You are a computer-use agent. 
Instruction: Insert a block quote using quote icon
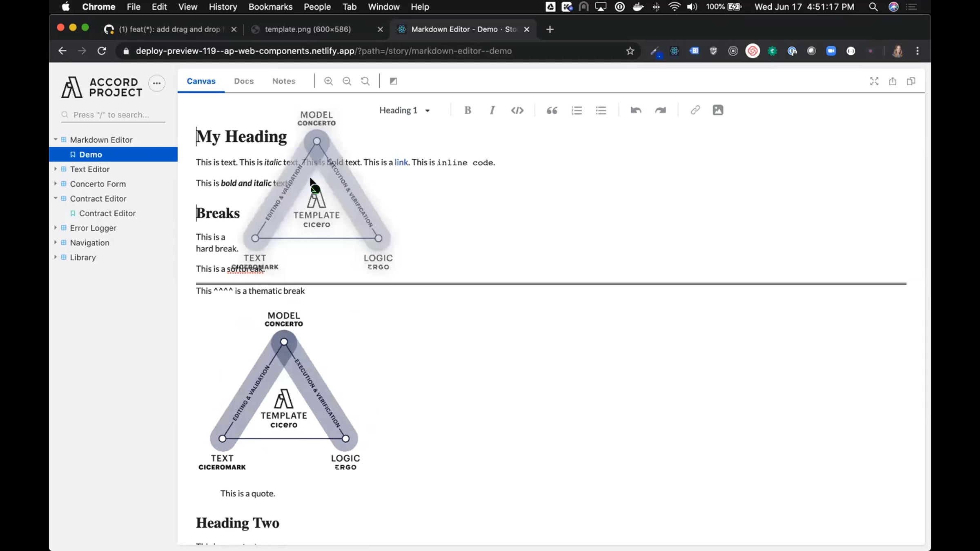[x=552, y=110]
